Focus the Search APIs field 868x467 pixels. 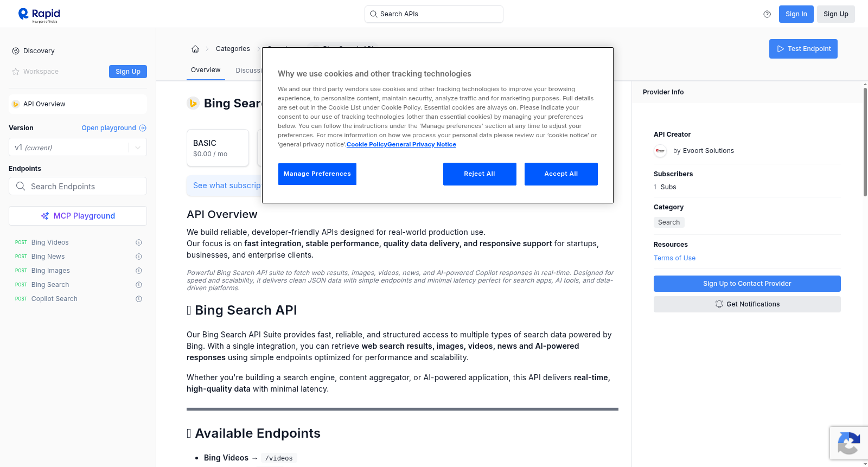[434, 14]
